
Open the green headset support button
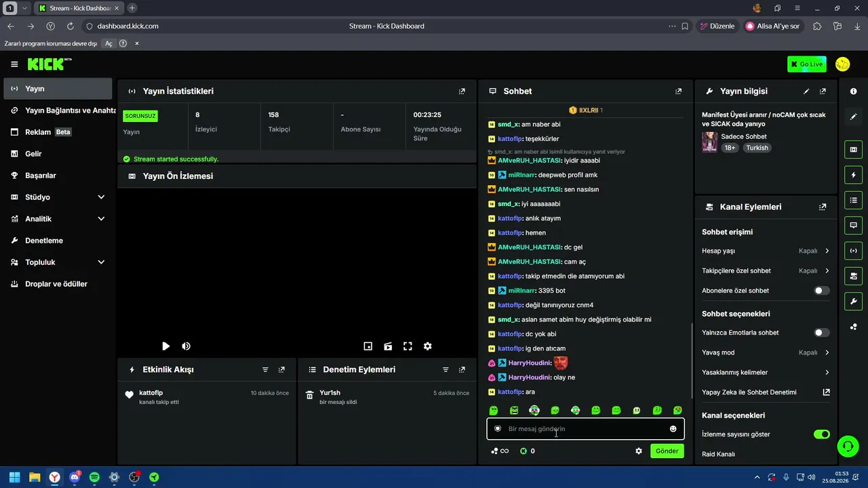848,446
